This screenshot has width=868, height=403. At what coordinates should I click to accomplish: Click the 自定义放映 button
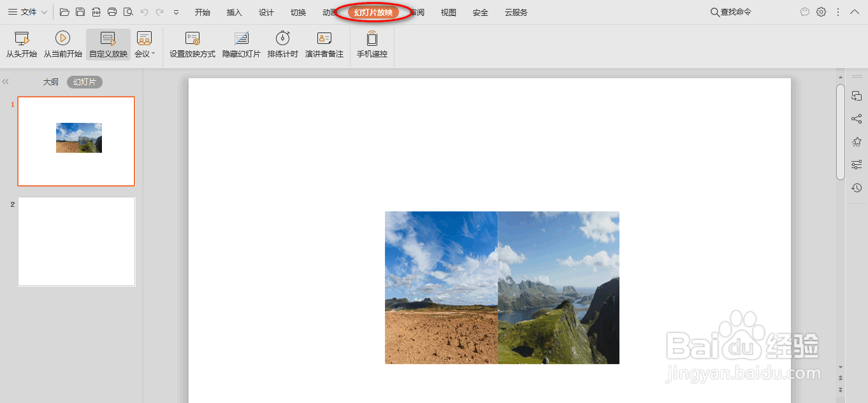click(x=108, y=45)
